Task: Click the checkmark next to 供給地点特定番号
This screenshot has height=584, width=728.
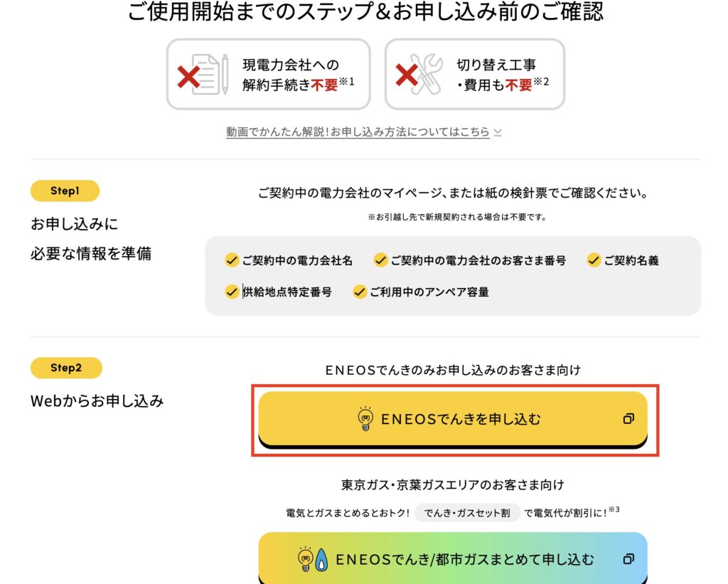Action: pyautogui.click(x=231, y=292)
